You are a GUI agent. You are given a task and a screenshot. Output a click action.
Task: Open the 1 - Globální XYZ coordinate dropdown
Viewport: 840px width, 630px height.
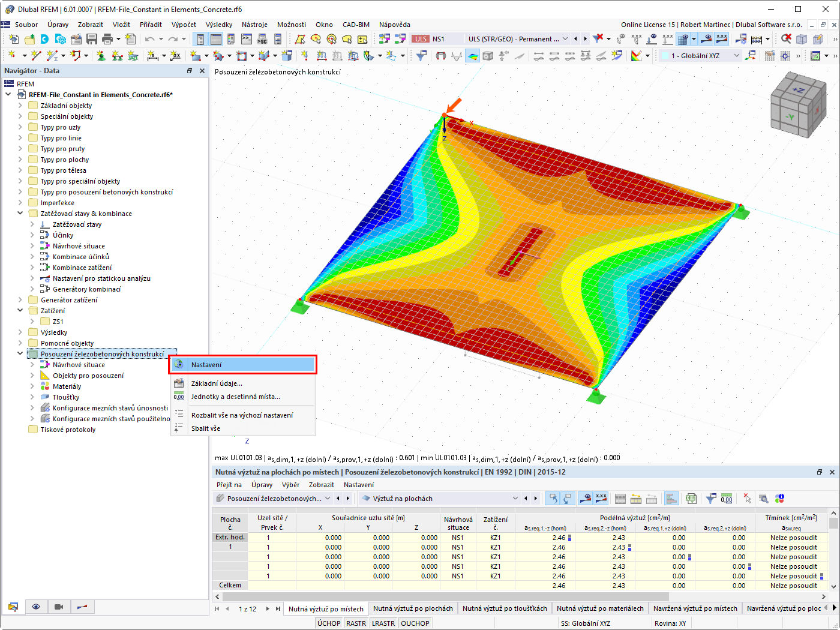coord(700,56)
